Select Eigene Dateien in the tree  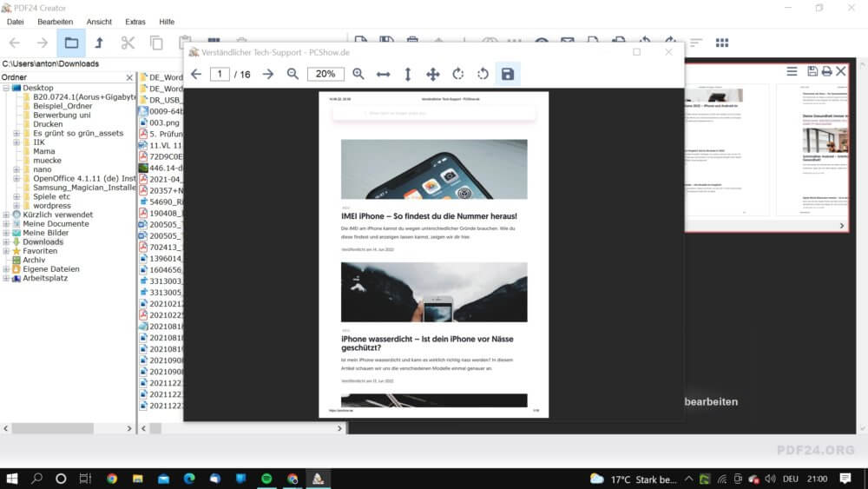pyautogui.click(x=51, y=269)
